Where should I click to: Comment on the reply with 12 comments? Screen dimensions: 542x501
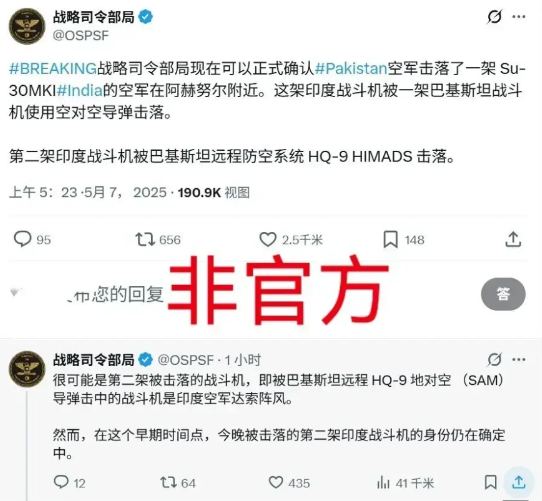(61, 482)
